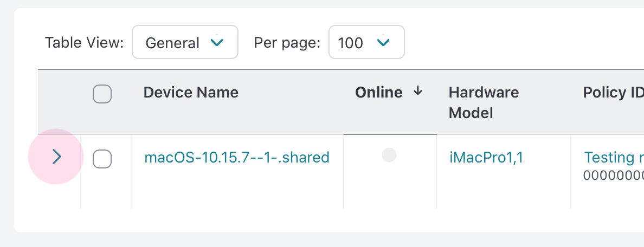Open the iMacPro1,1 hardware model link
This screenshot has width=644, height=247.
(486, 158)
